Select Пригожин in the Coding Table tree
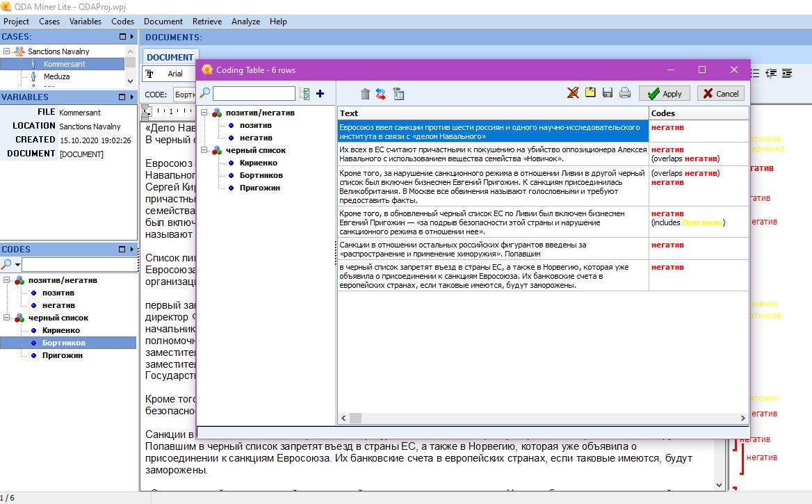This screenshot has height=504, width=812. coord(259,188)
